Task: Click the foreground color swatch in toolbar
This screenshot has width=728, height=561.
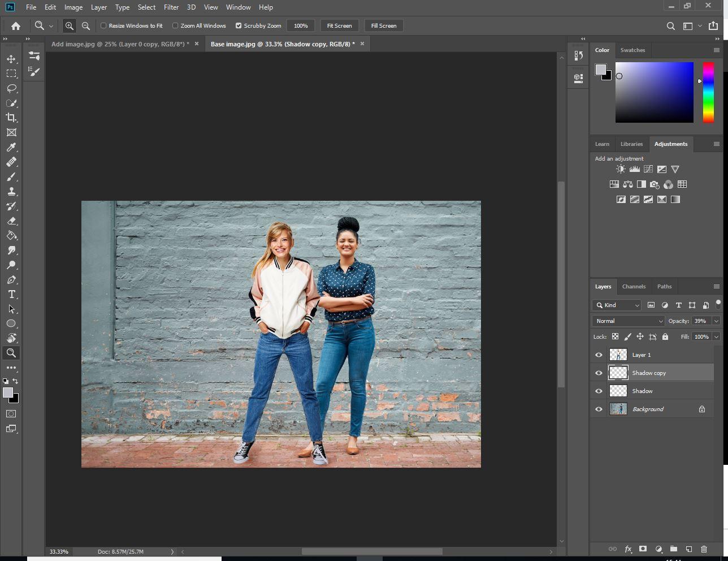Action: coord(8,392)
